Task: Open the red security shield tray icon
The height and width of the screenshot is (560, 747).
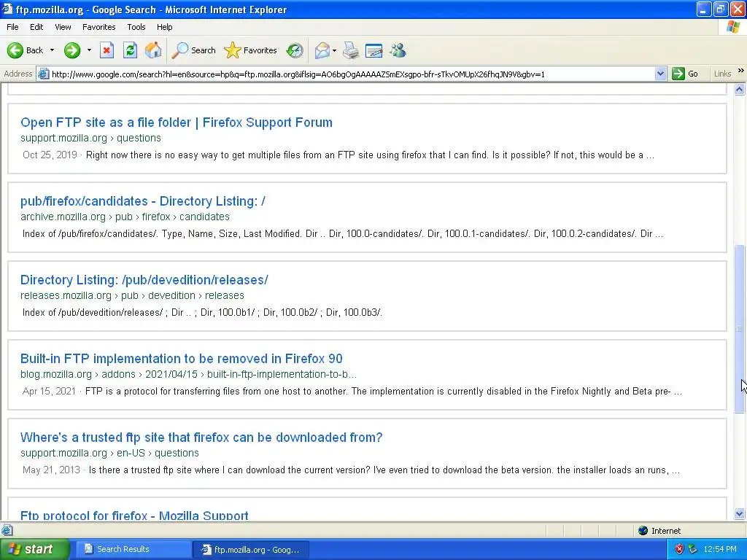Action: pyautogui.click(x=679, y=549)
